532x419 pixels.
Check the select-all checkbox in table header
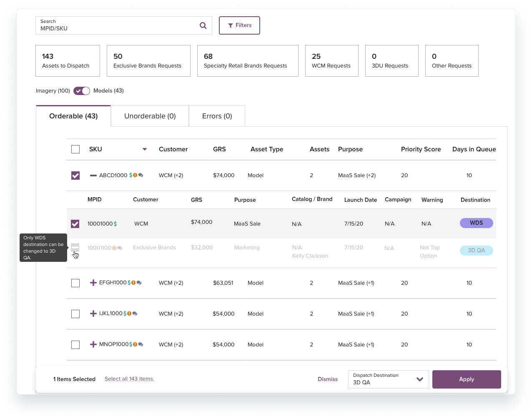tap(75, 149)
